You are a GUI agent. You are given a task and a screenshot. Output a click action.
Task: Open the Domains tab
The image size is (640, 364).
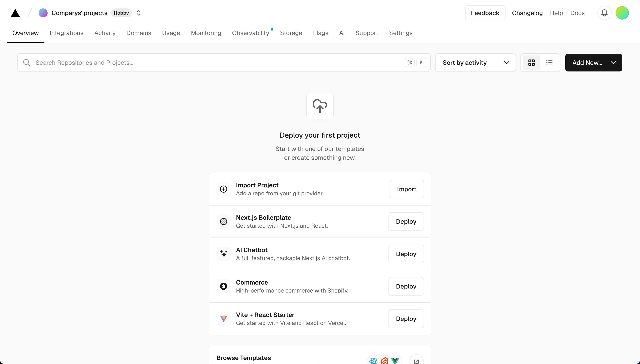tap(139, 33)
